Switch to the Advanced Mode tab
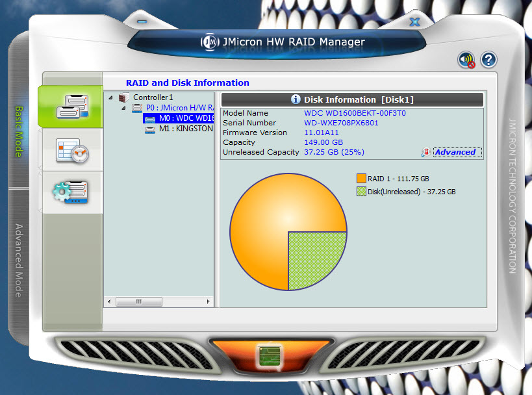The image size is (532, 395). click(19, 261)
